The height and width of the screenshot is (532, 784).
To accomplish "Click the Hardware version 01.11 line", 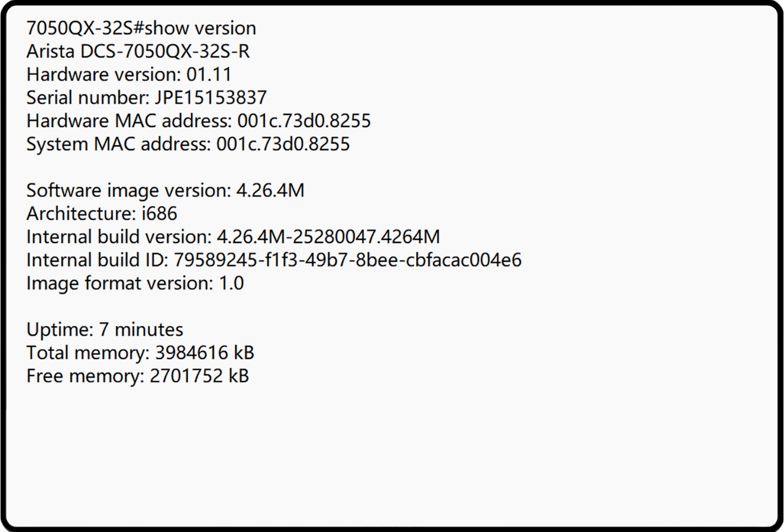I will pyautogui.click(x=129, y=74).
